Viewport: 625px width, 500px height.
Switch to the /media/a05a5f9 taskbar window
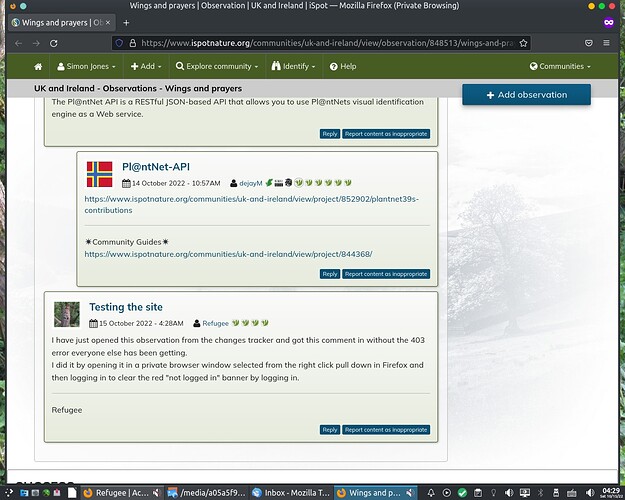pos(207,493)
